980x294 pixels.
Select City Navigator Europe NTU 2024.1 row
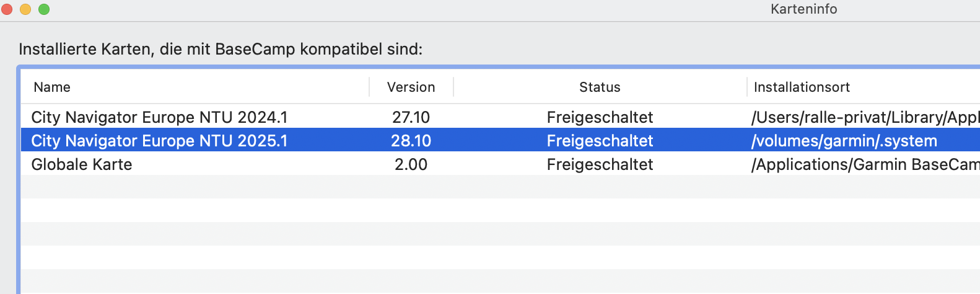(x=159, y=117)
